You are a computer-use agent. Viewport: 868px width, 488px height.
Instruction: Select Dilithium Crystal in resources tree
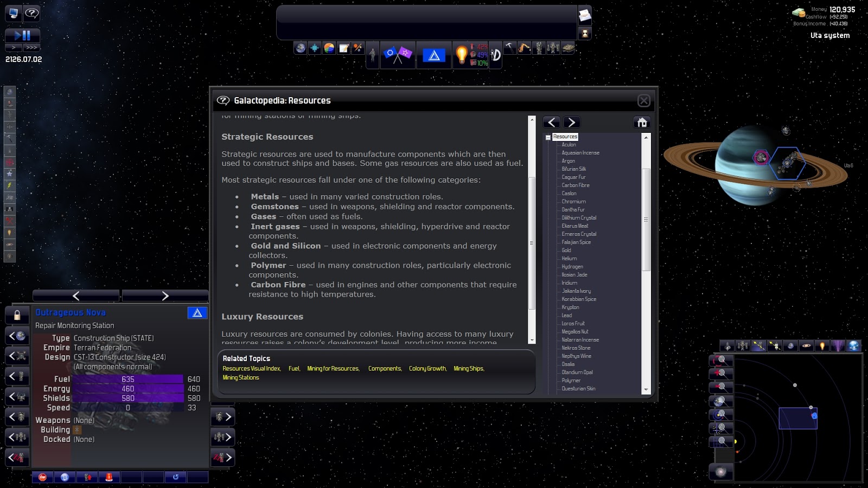pos(579,218)
